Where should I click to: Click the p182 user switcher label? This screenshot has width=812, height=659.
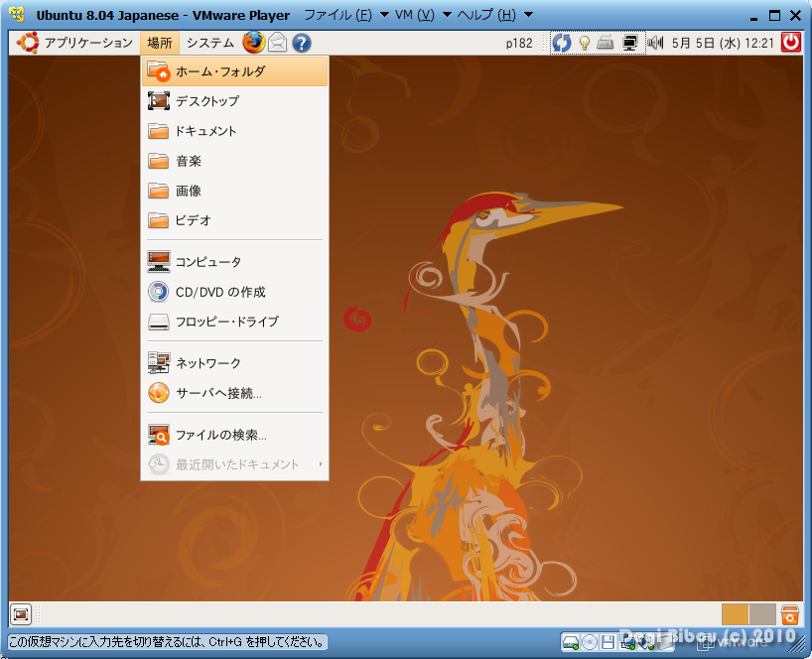519,43
